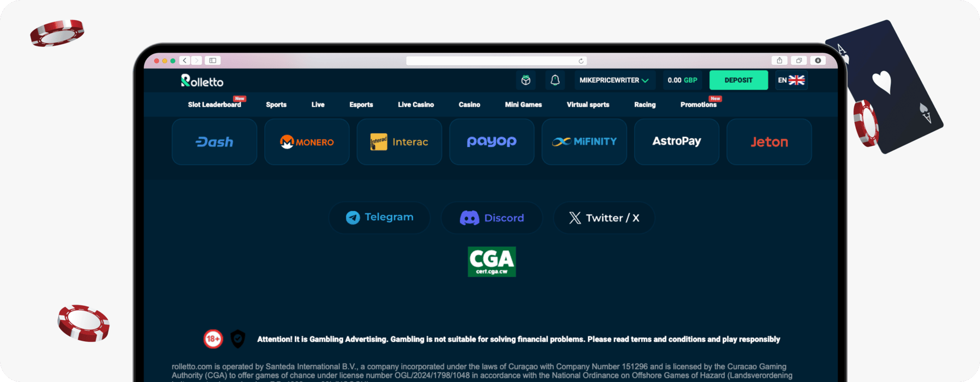The width and height of the screenshot is (980, 382).
Task: Open browser downloads icon
Action: click(x=818, y=60)
